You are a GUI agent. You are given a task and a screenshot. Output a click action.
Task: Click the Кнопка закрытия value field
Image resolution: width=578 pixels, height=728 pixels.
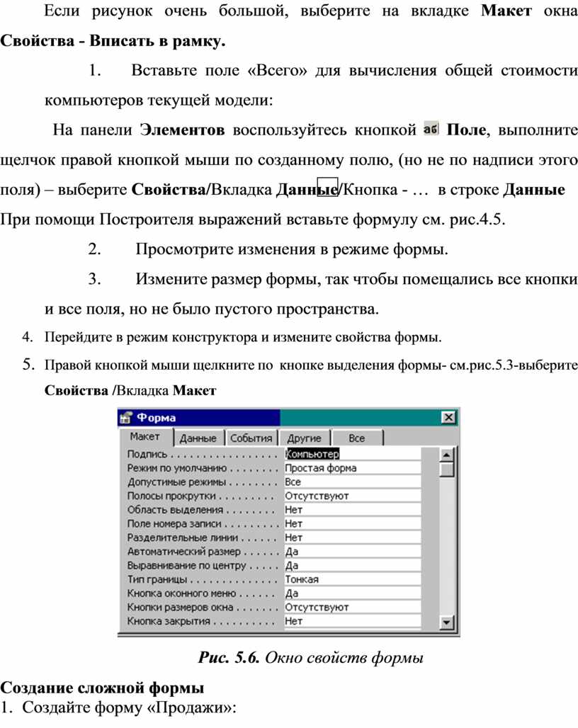coord(351,621)
